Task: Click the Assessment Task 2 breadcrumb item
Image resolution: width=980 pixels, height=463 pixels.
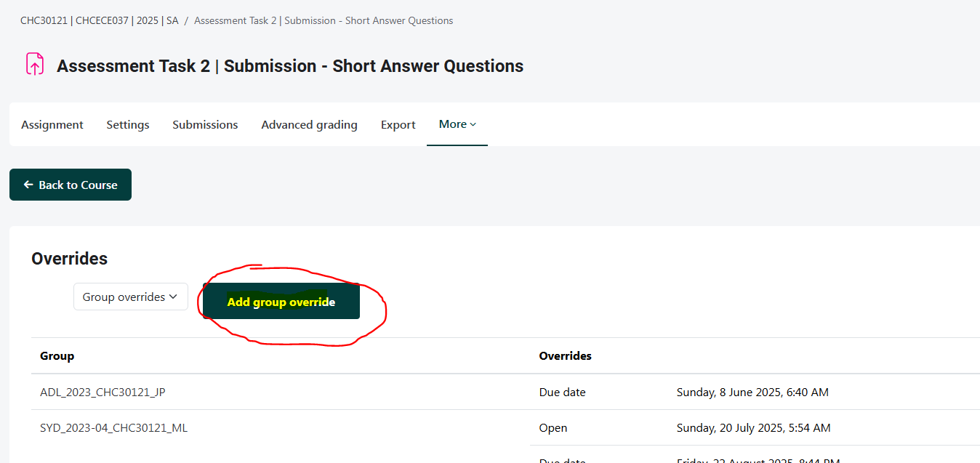Action: click(323, 20)
